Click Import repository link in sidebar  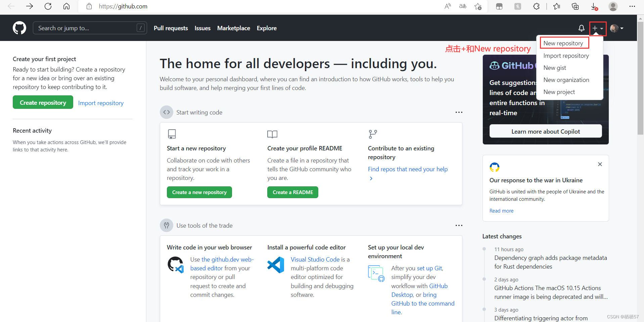[x=101, y=103]
